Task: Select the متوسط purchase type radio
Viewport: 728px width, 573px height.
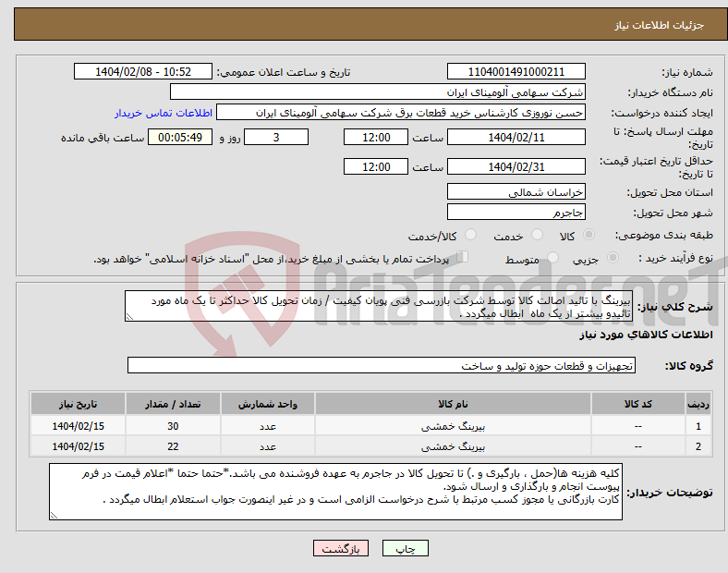Action: [x=552, y=258]
